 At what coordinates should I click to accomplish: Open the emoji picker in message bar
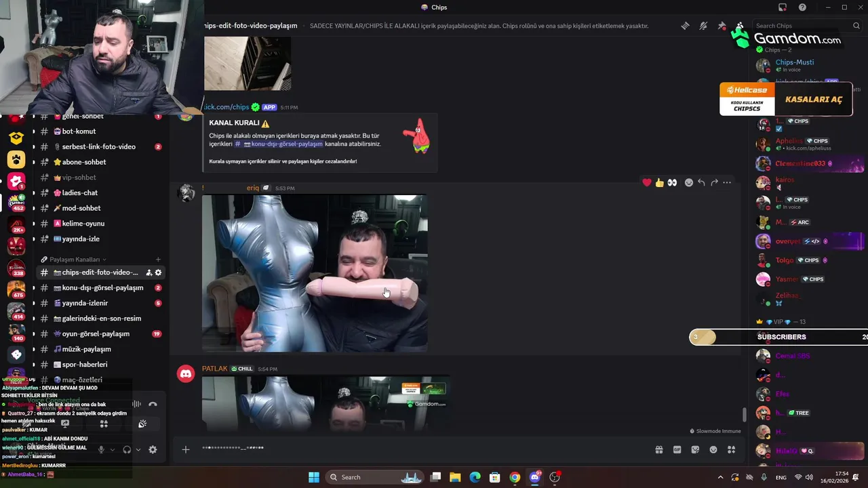pyautogui.click(x=713, y=449)
